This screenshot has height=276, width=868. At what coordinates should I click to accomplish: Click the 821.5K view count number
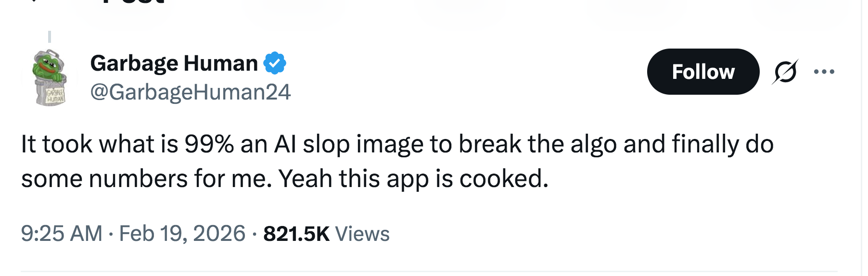tap(296, 234)
